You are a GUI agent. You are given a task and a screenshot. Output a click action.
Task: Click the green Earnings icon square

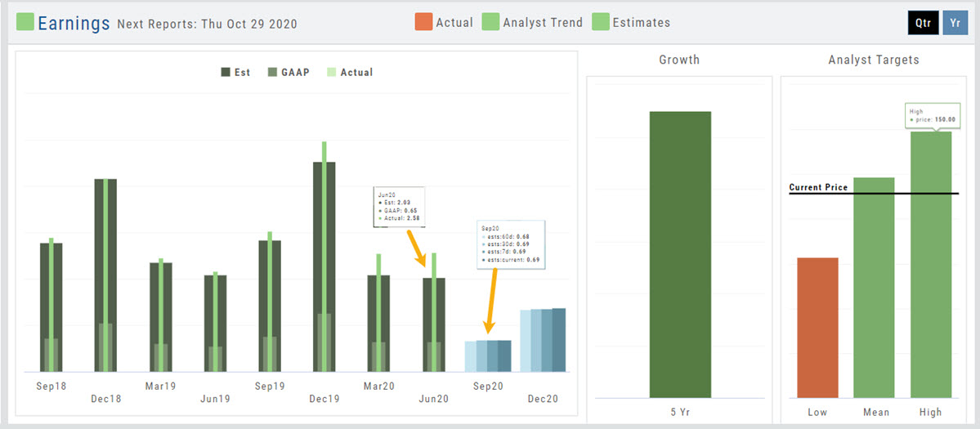pos(25,22)
